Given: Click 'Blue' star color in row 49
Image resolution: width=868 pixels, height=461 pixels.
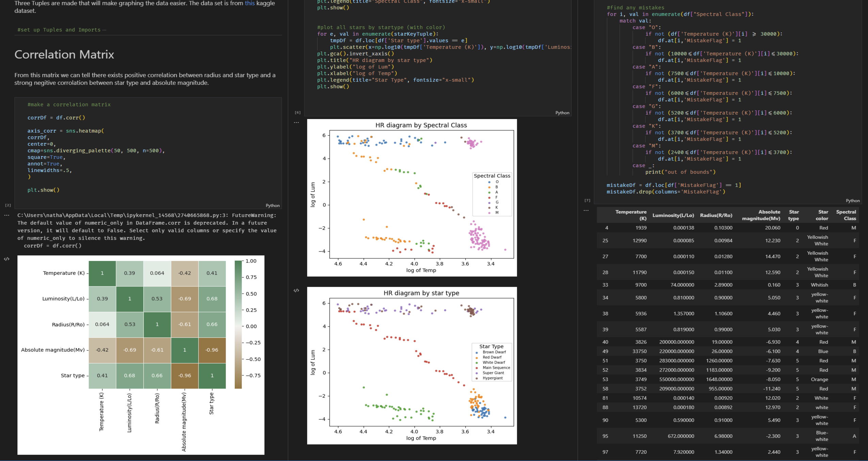Looking at the screenshot, I should tap(823, 351).
